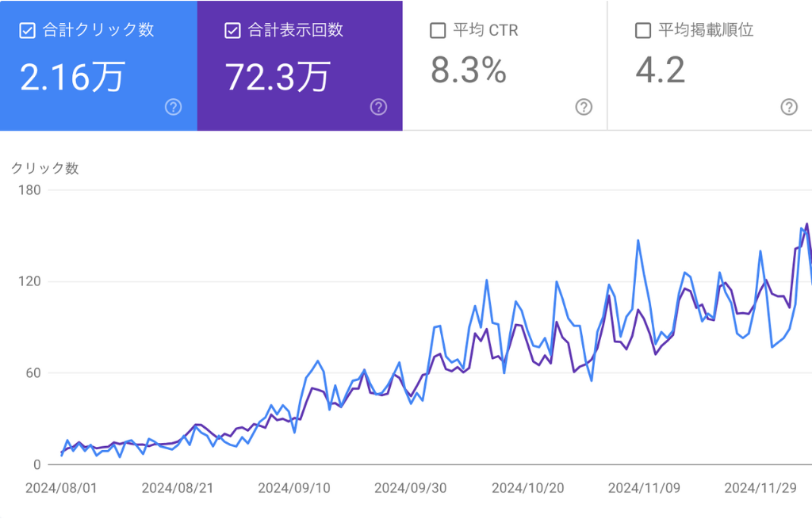Uncheck the 合計クリック数 checkbox

[27, 31]
